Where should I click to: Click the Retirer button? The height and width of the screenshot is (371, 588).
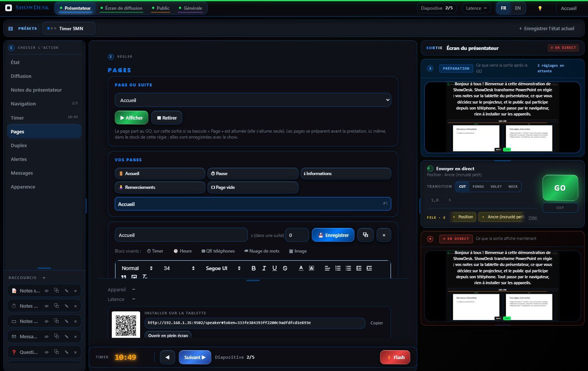(x=167, y=118)
